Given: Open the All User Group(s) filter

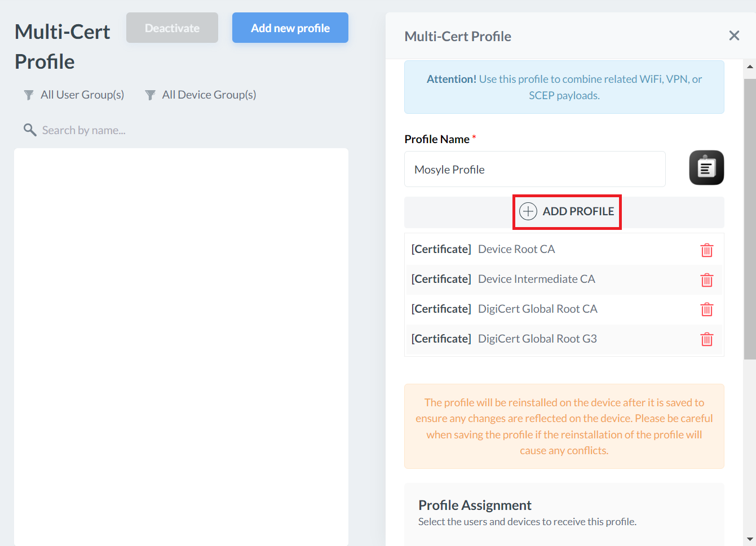Looking at the screenshot, I should (74, 95).
